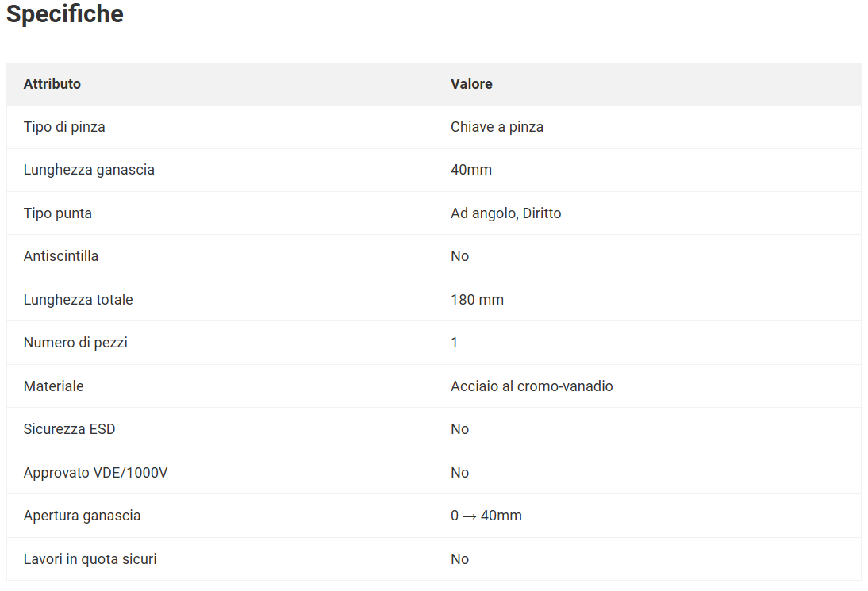Click the Sicurezza ESD attribute
Screen dimensions: 868x591
(x=69, y=429)
